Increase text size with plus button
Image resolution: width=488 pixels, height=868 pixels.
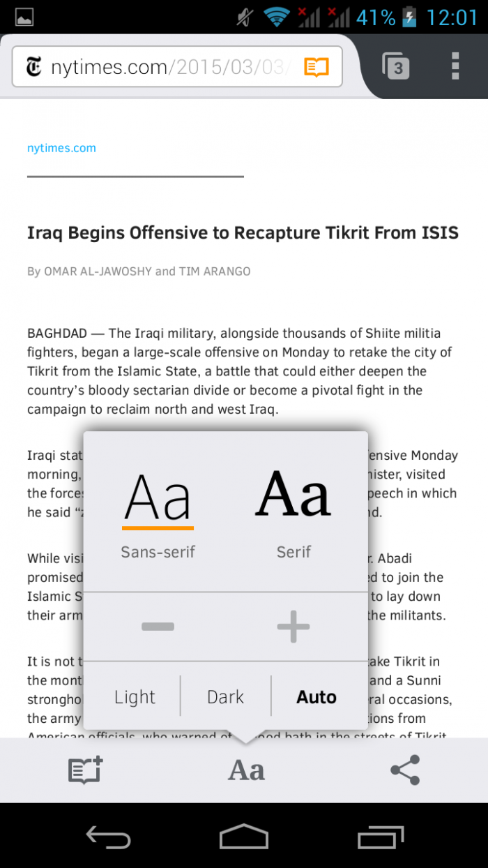pos(293,627)
